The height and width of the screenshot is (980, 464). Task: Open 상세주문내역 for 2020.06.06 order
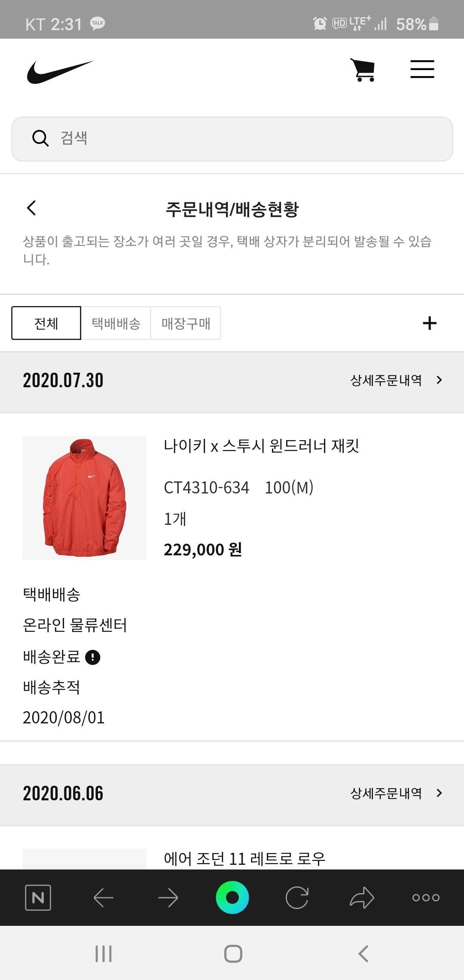[396, 793]
